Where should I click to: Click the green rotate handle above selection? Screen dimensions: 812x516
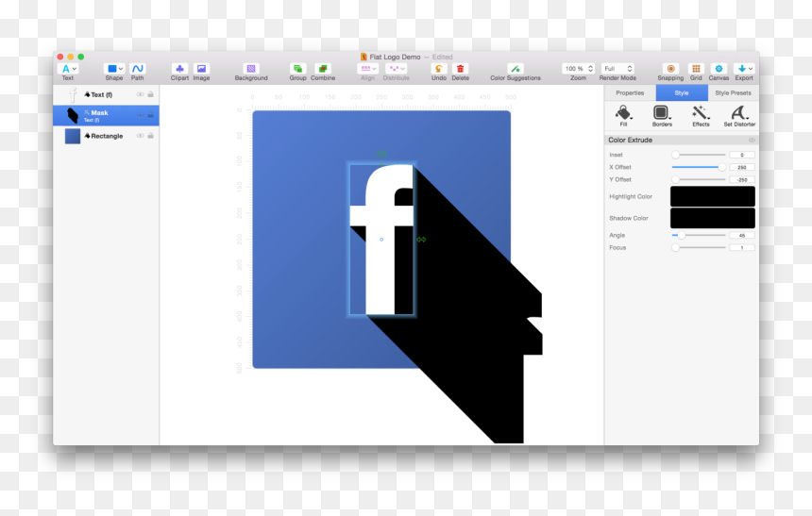point(381,154)
